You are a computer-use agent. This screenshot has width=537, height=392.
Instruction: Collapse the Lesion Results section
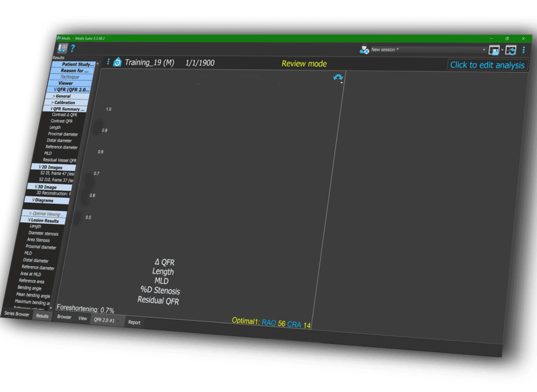tap(45, 221)
